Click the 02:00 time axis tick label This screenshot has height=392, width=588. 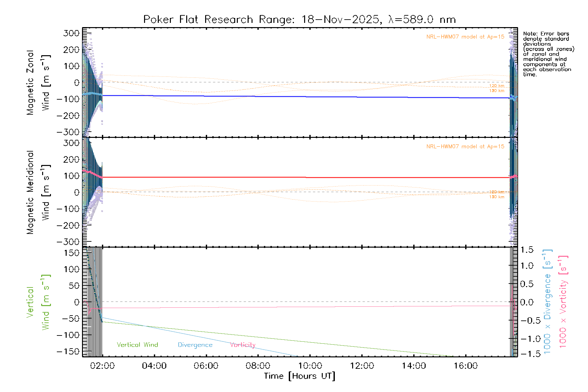tap(102, 366)
